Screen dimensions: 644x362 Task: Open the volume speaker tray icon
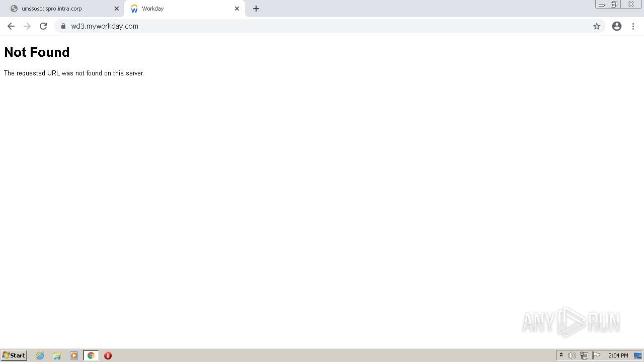tap(572, 355)
